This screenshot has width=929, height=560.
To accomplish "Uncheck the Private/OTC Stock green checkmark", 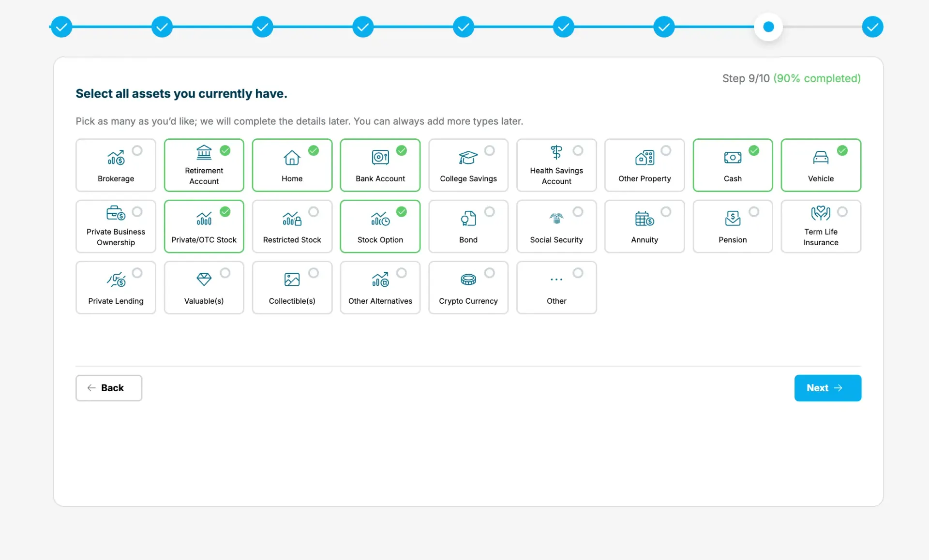I will pyautogui.click(x=225, y=212).
